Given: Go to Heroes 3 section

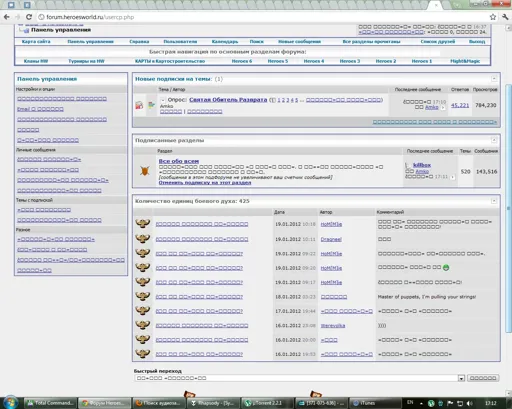Looking at the screenshot, I should point(350,61).
